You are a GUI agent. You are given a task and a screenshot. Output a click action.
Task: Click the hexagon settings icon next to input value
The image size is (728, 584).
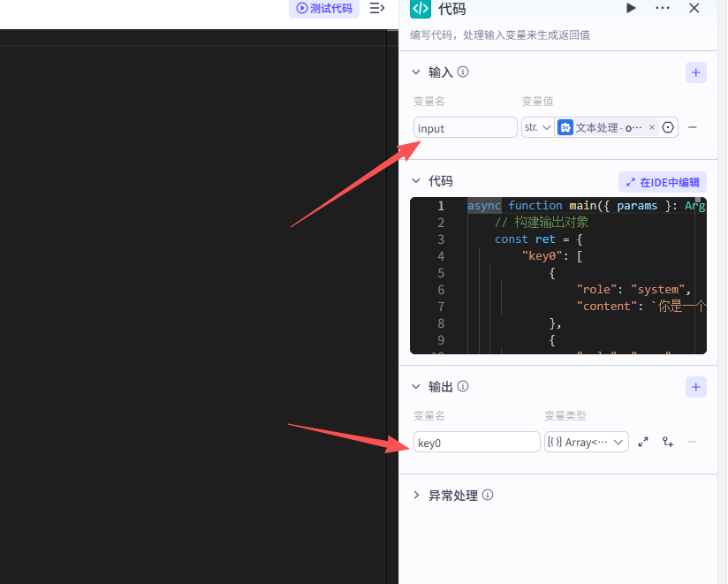[668, 126]
